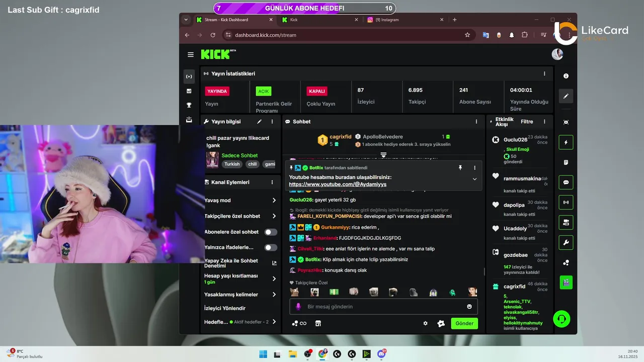Open the trophy icon in left sidebar
The height and width of the screenshot is (362, 644).
coord(189,105)
